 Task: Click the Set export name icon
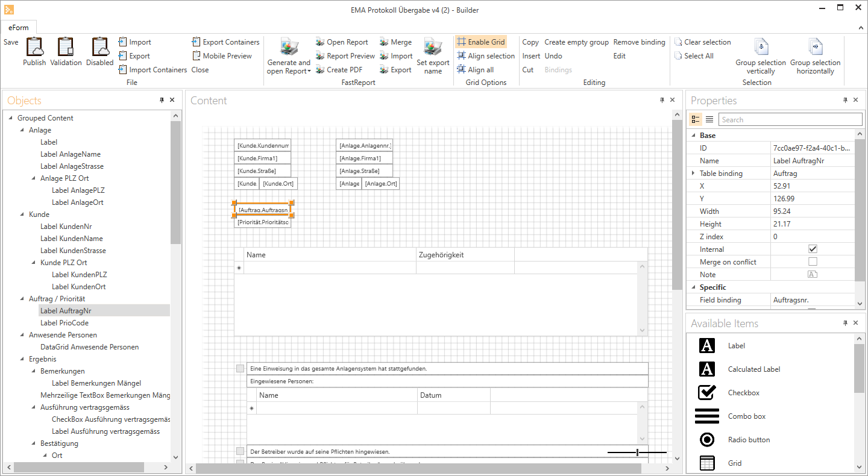coord(433,48)
